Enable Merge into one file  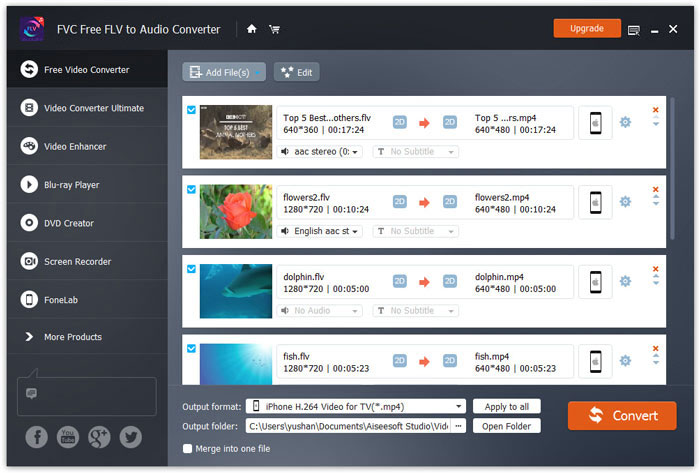pyautogui.click(x=188, y=448)
